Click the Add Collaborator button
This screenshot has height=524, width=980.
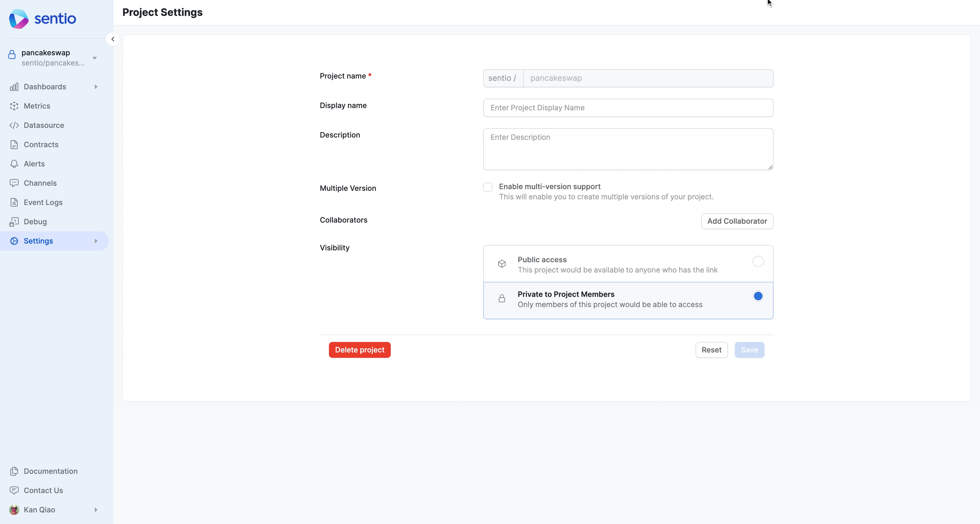point(737,221)
